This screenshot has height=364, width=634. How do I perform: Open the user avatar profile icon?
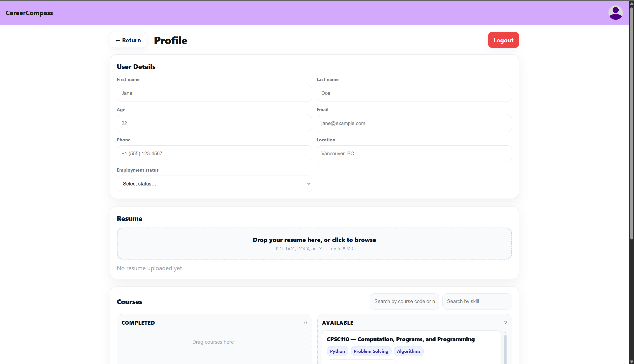(615, 13)
